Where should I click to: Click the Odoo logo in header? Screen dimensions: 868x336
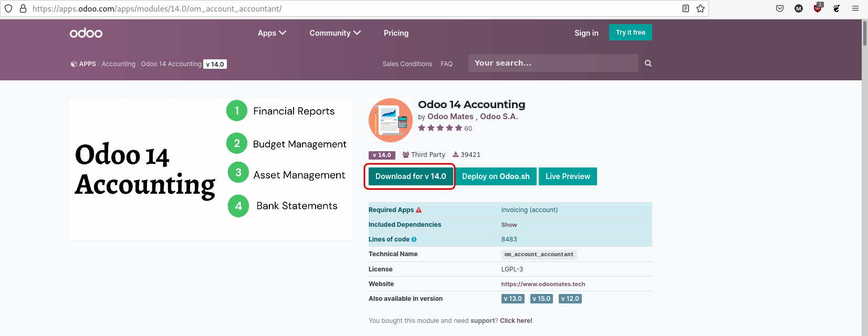pos(86,33)
